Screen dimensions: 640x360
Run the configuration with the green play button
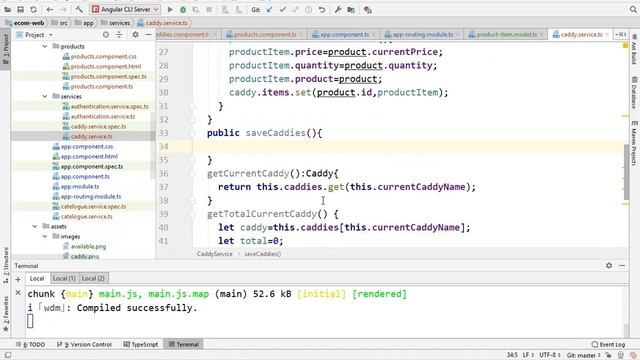coord(170,9)
